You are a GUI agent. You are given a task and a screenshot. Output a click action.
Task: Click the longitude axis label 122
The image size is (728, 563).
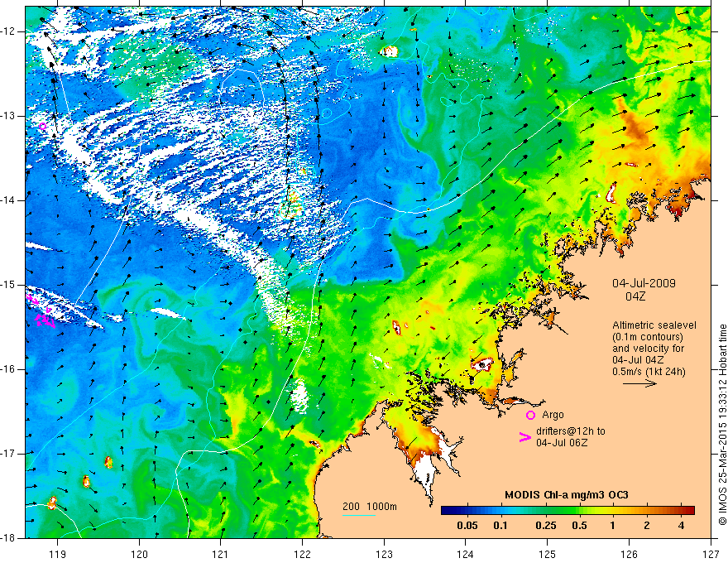302,554
